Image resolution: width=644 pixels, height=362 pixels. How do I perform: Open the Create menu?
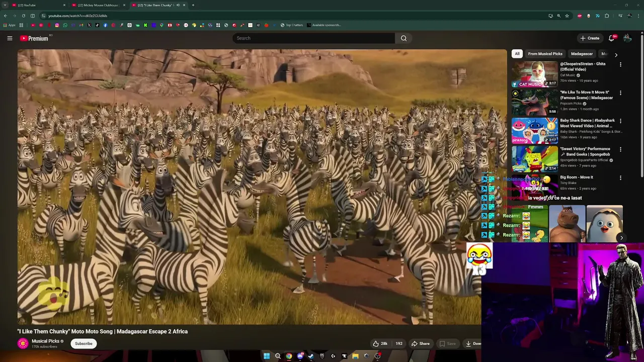[590, 38]
